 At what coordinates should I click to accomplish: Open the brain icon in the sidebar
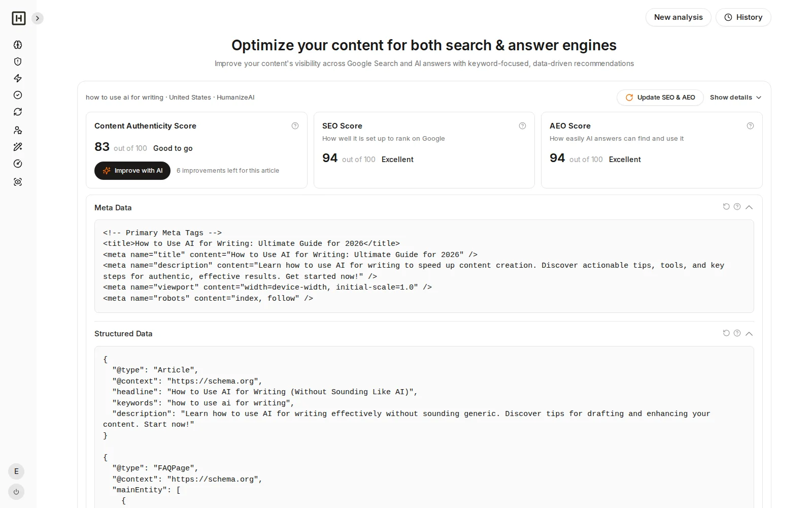point(18,45)
